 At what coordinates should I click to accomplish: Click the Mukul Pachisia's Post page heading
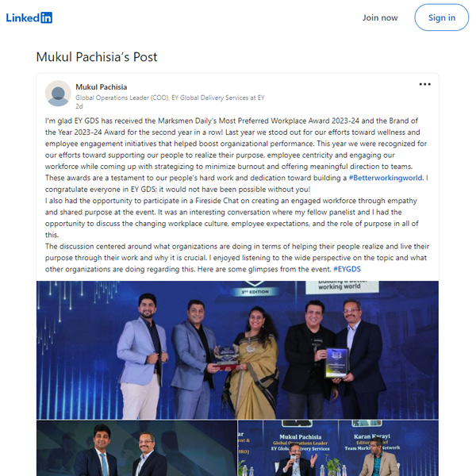pyautogui.click(x=97, y=57)
